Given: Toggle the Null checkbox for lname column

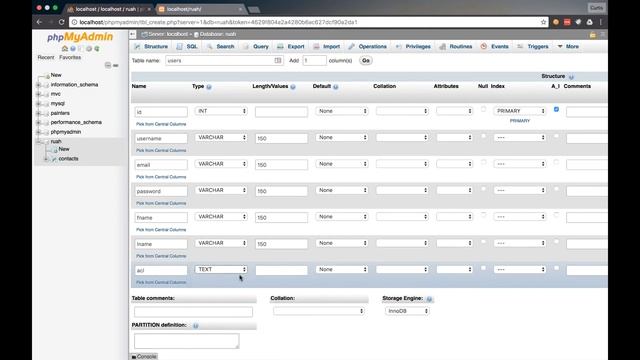Looking at the screenshot, I should [483, 242].
